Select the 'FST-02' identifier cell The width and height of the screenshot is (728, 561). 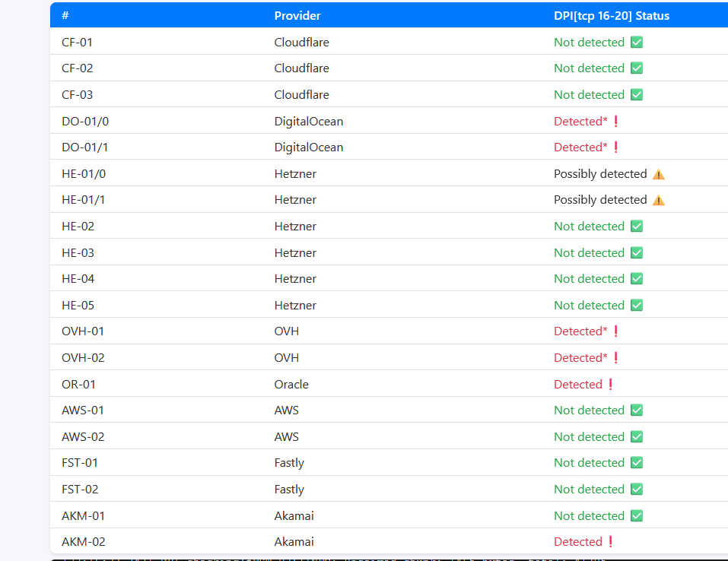point(80,489)
